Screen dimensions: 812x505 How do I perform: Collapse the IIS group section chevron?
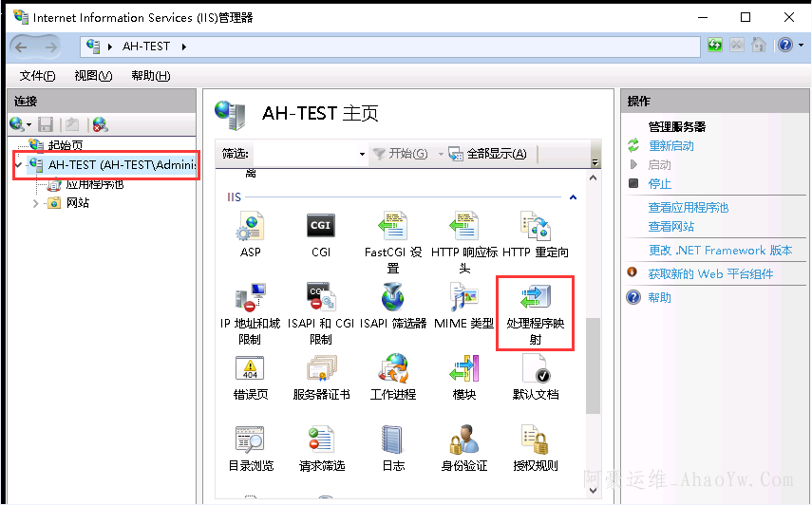pyautogui.click(x=573, y=197)
